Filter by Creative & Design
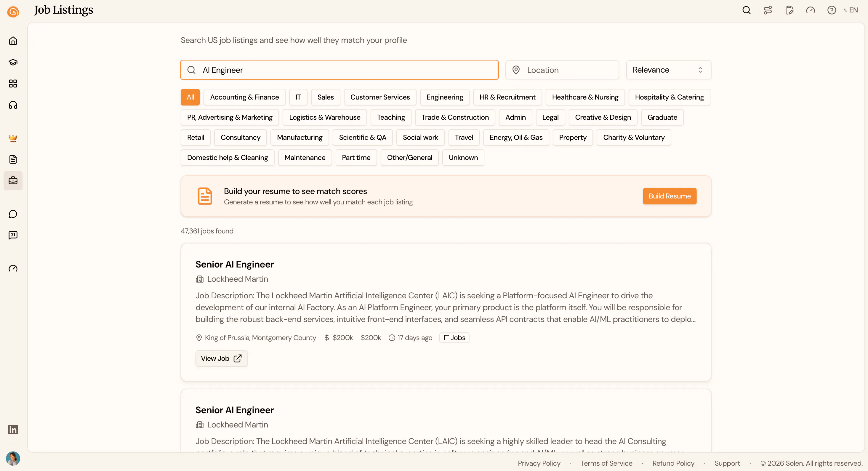The height and width of the screenshot is (471, 868). [603, 117]
